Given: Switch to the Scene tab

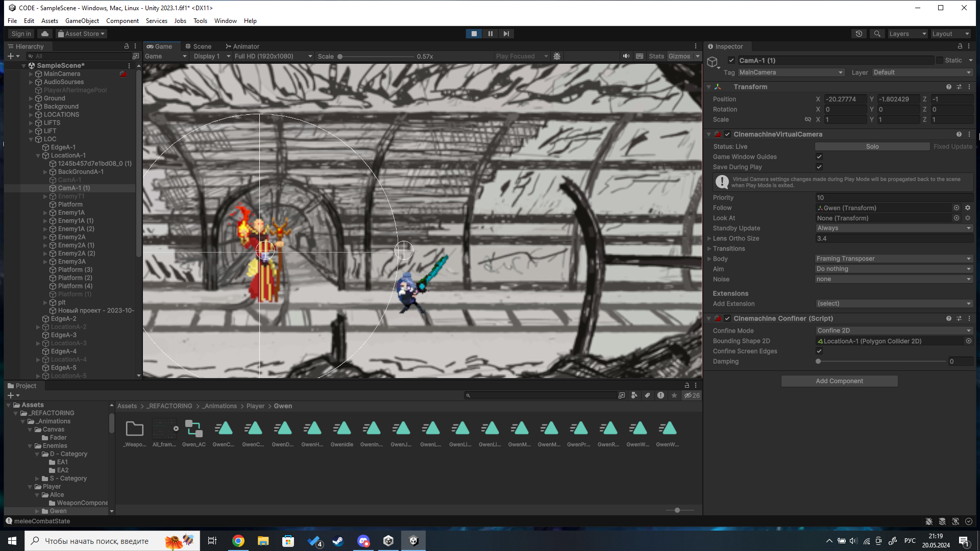Looking at the screenshot, I should pos(198,46).
